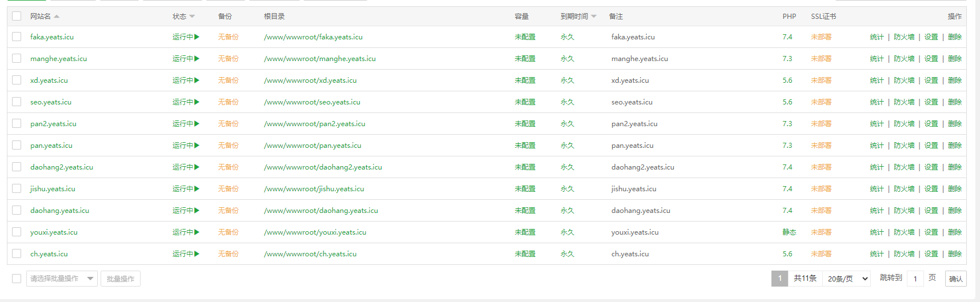Open 统计 for pan2.yeats.icu
Screen dimensions: 980x302
(877, 124)
